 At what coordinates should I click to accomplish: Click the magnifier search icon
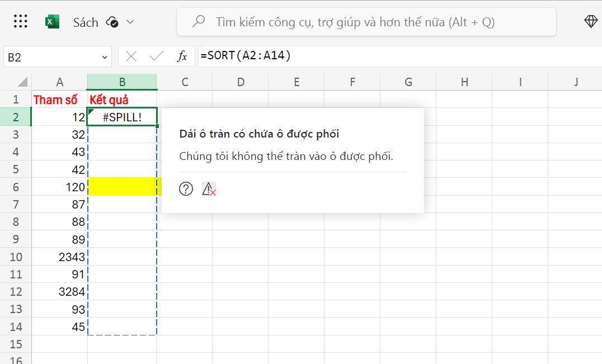point(199,21)
